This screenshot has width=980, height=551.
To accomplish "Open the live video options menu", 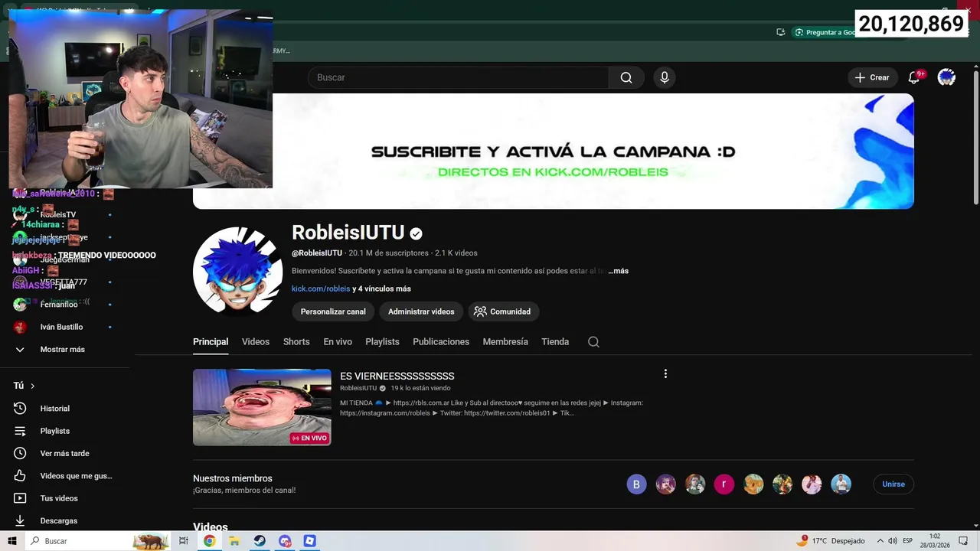I will (665, 373).
